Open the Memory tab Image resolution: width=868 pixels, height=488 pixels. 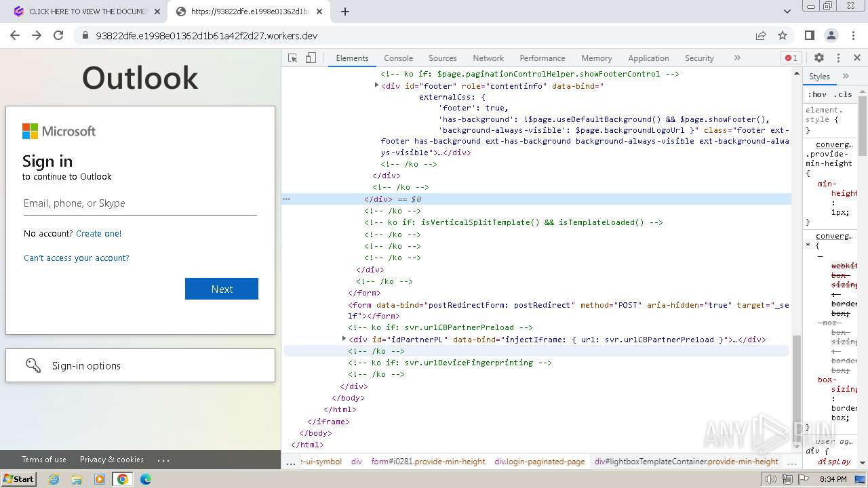[596, 58]
